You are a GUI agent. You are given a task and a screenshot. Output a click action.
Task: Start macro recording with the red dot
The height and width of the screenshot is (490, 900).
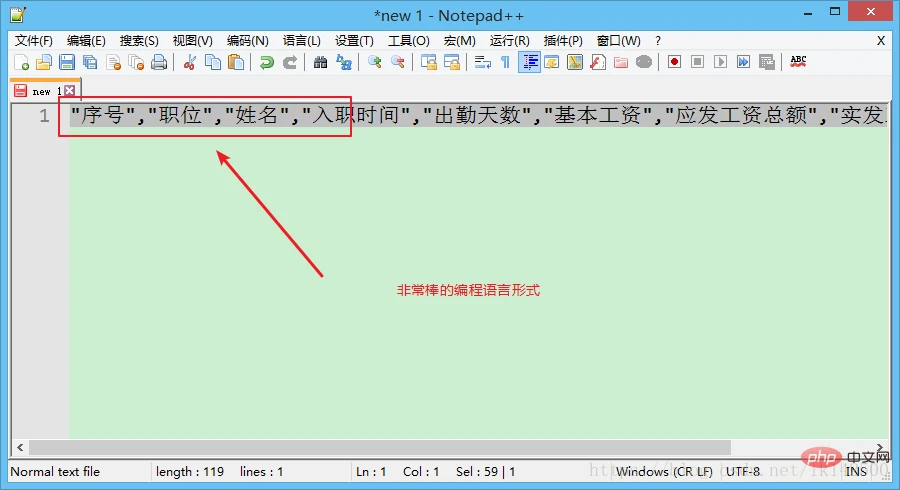pyautogui.click(x=674, y=62)
